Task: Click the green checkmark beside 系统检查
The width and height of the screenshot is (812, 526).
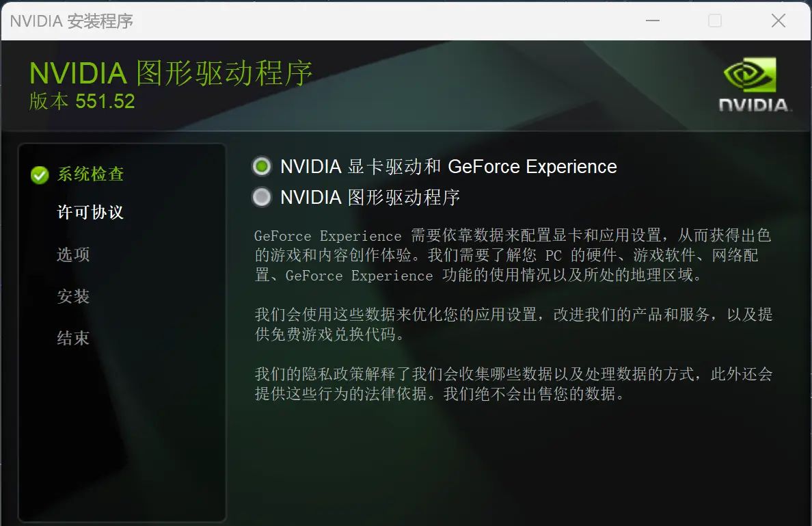Action: point(40,175)
